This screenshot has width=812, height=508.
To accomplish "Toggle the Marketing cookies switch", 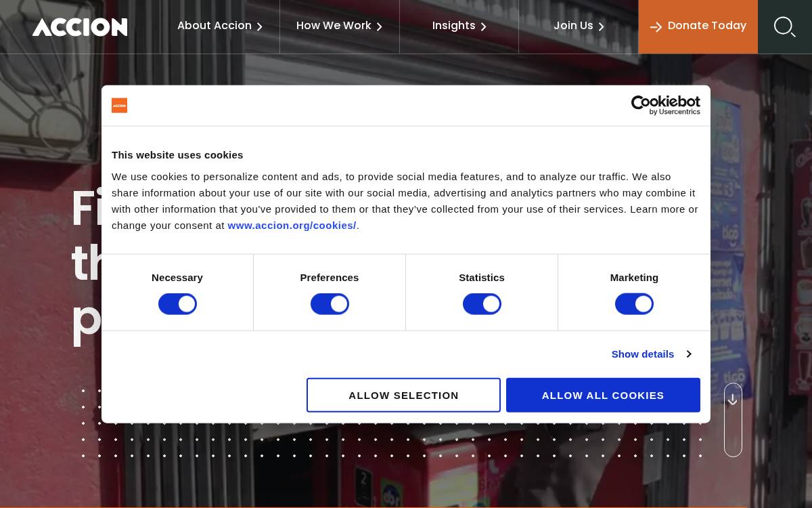I will click(x=634, y=304).
